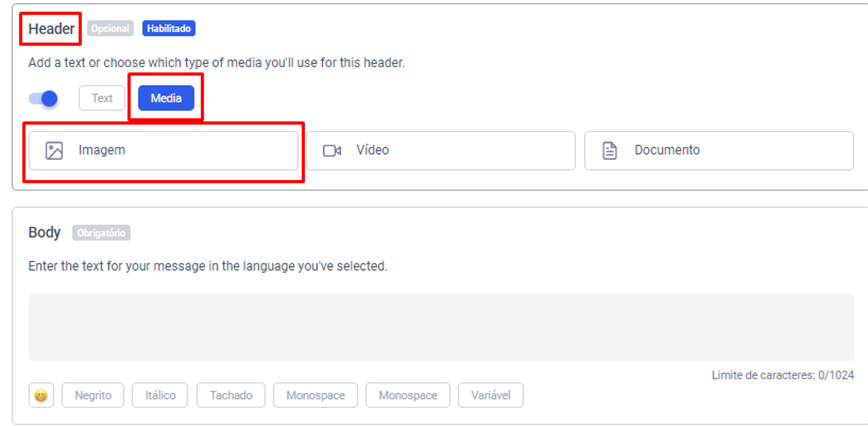Open the emoji picker below the body field
The width and height of the screenshot is (868, 426).
coord(41,395)
